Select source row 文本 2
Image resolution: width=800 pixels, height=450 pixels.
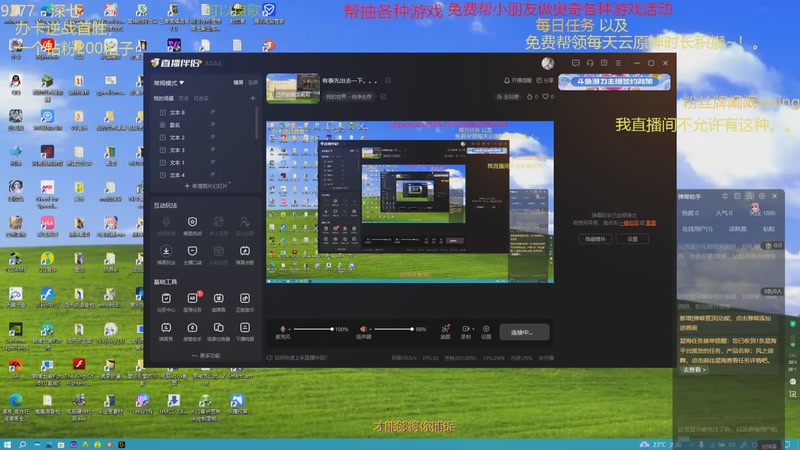click(x=204, y=137)
